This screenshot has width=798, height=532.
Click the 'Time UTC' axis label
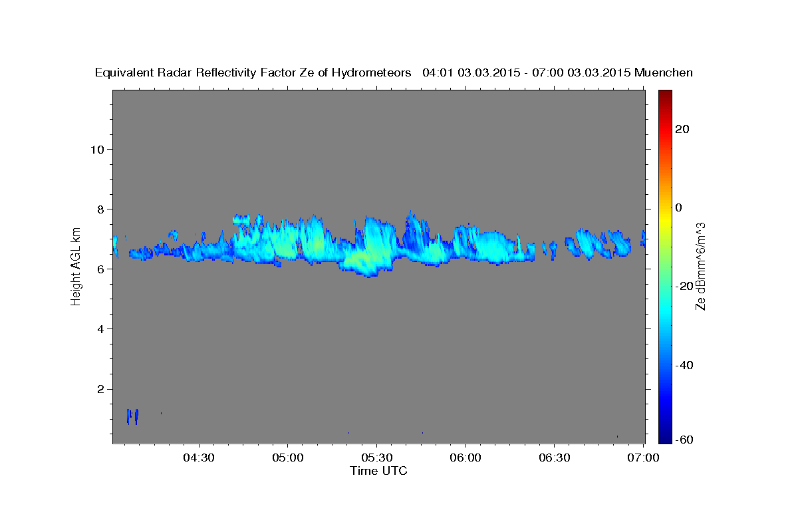pyautogui.click(x=378, y=471)
